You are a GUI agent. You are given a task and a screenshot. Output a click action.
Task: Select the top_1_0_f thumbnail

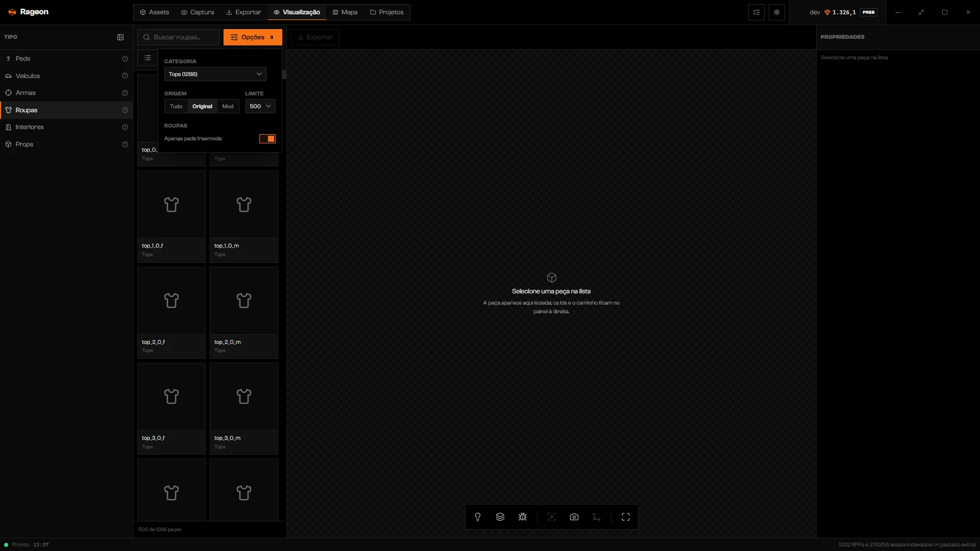click(x=171, y=216)
